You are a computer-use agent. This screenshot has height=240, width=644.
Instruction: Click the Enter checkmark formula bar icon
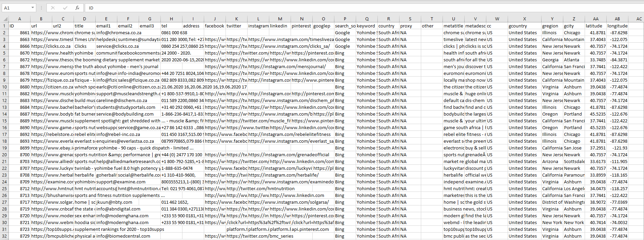coord(65,8)
